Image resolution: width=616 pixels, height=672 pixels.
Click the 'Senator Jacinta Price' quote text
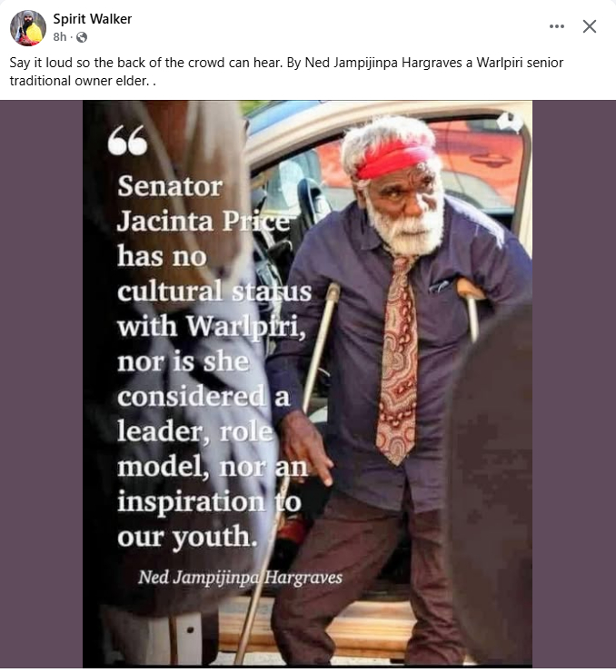click(x=204, y=204)
